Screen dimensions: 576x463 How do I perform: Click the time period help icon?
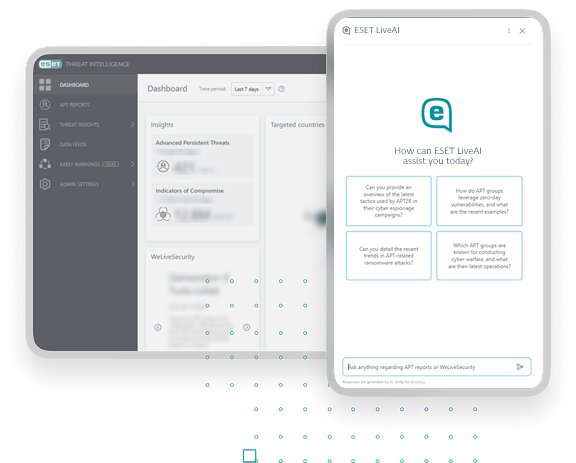pyautogui.click(x=281, y=89)
